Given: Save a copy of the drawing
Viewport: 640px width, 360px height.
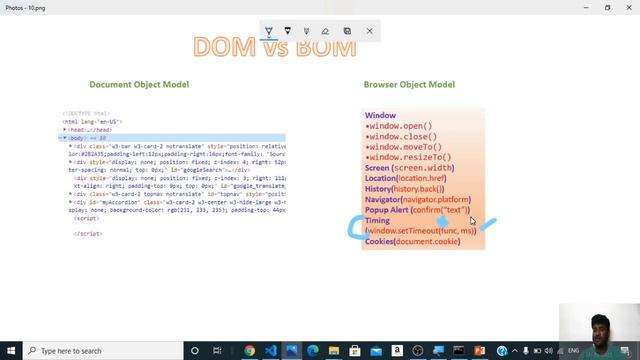Looking at the screenshot, I should point(347,31).
